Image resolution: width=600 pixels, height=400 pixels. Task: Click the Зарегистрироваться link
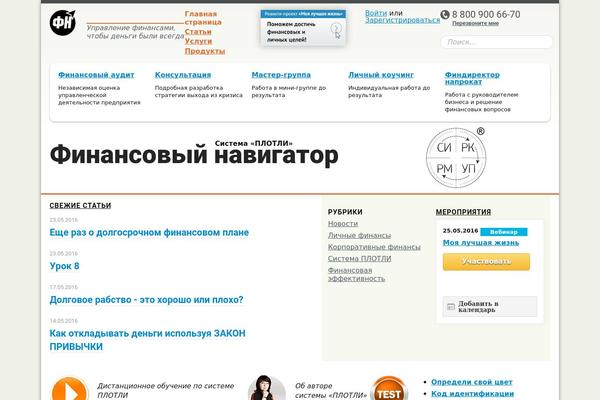coord(402,20)
